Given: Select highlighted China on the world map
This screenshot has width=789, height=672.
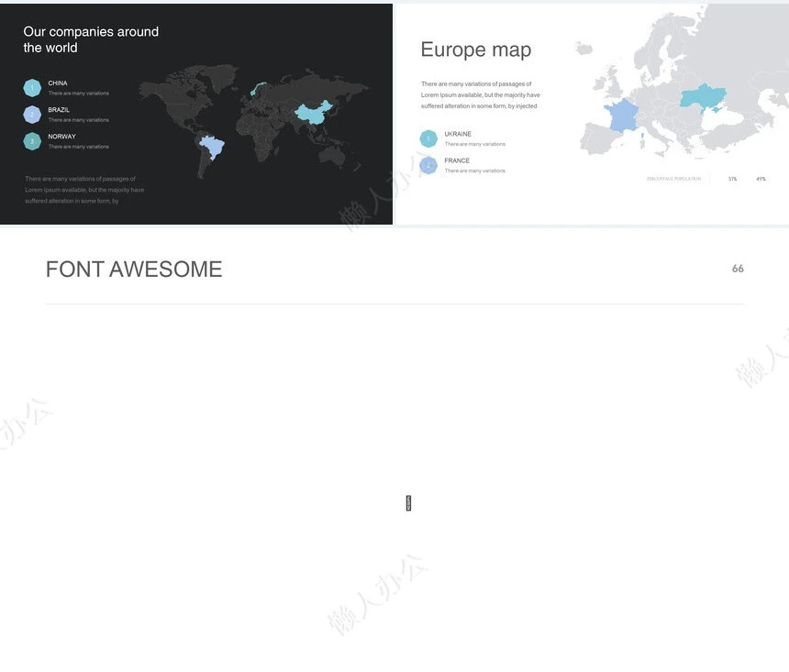Looking at the screenshot, I should click(312, 114).
